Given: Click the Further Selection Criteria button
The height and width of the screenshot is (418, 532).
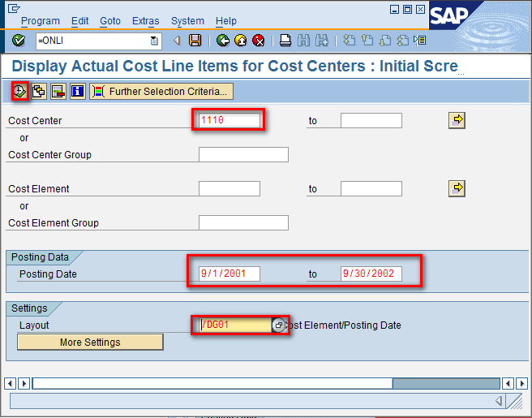Looking at the screenshot, I should pyautogui.click(x=161, y=92).
